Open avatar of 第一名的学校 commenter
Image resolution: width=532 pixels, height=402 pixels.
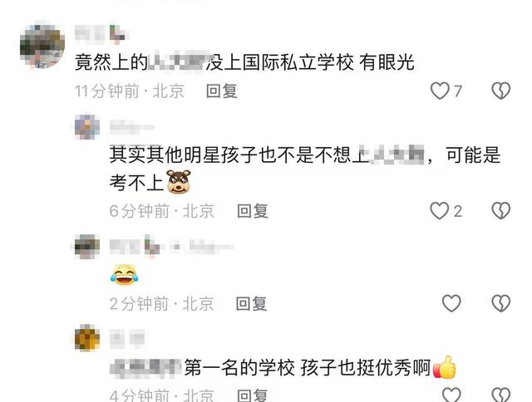tap(87, 337)
